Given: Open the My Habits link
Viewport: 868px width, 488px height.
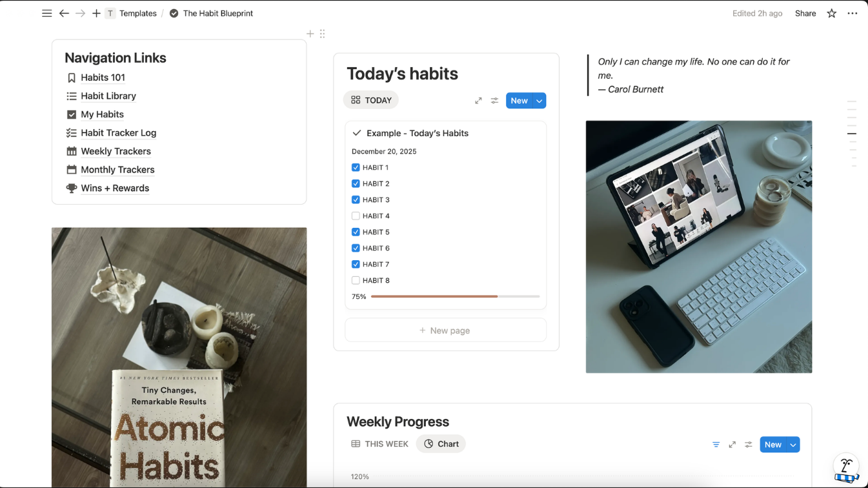Looking at the screenshot, I should pyautogui.click(x=102, y=114).
